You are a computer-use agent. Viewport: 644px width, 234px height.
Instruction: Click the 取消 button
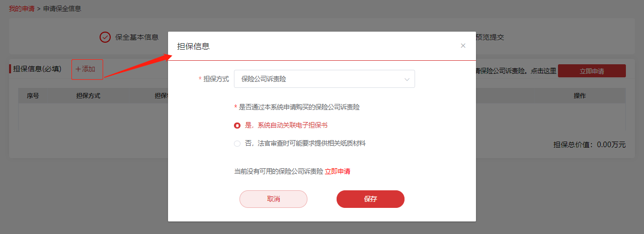coord(273,199)
